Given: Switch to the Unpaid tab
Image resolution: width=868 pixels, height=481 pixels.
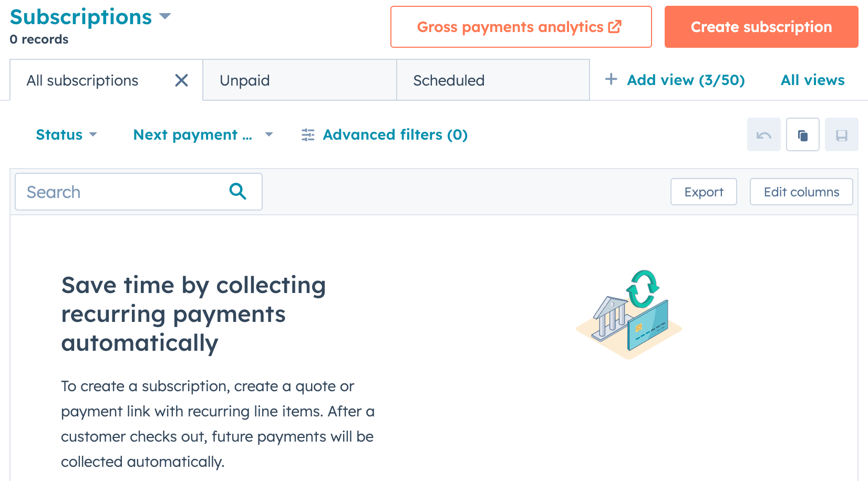Looking at the screenshot, I should [x=299, y=80].
